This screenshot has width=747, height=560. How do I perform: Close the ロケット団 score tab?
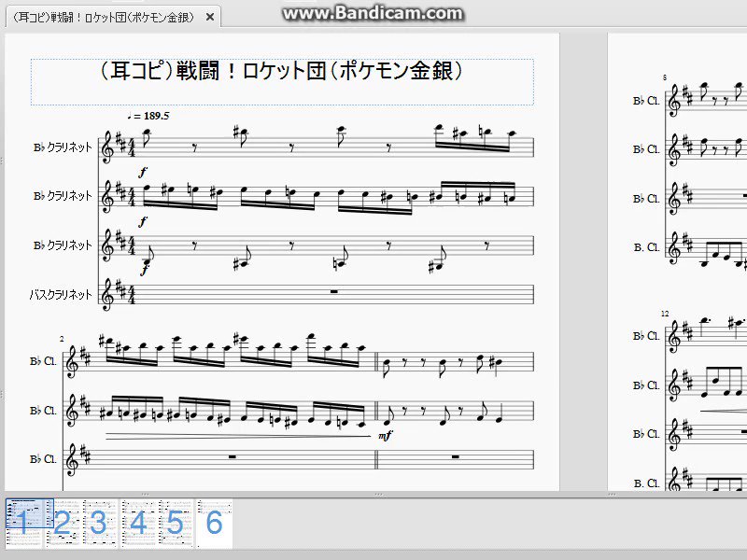210,18
